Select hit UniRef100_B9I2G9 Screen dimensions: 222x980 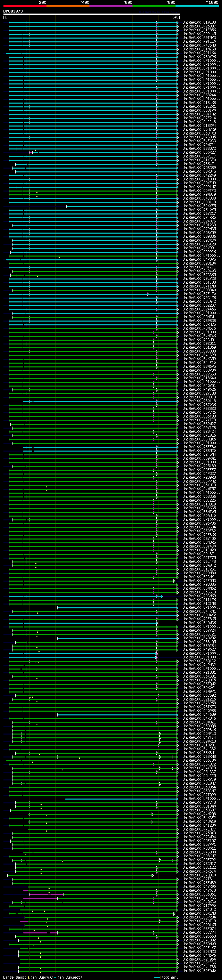(x=199, y=225)
